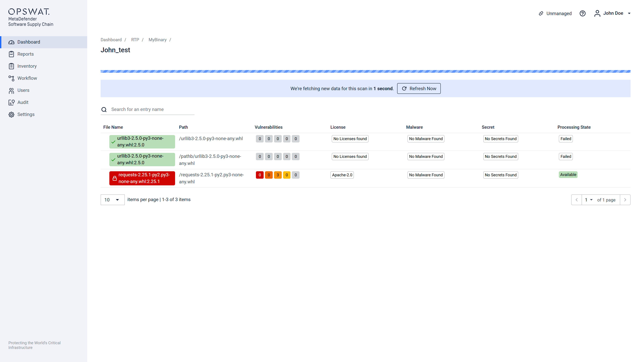Click the Vulnerabilities column header
644x362 pixels.
269,127
